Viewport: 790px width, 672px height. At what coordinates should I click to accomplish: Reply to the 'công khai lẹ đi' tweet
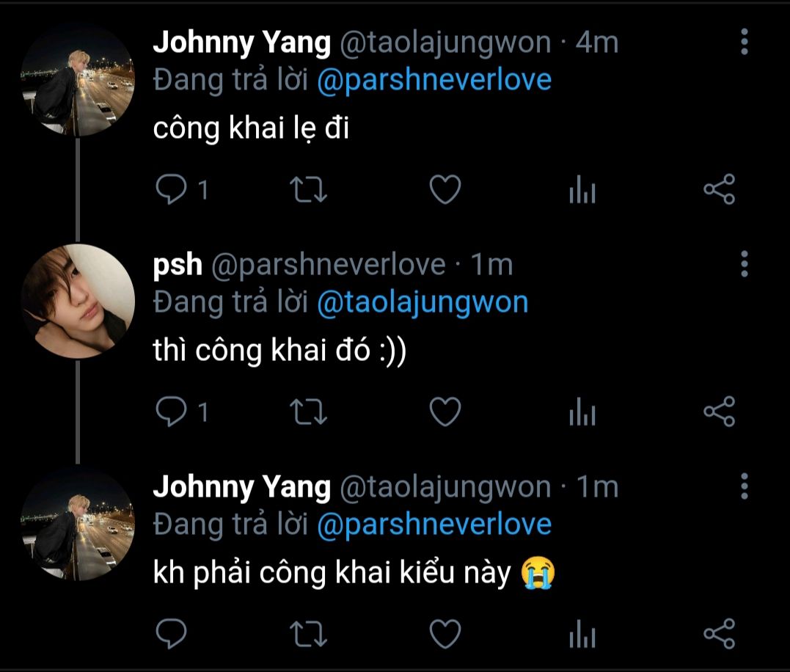172,189
